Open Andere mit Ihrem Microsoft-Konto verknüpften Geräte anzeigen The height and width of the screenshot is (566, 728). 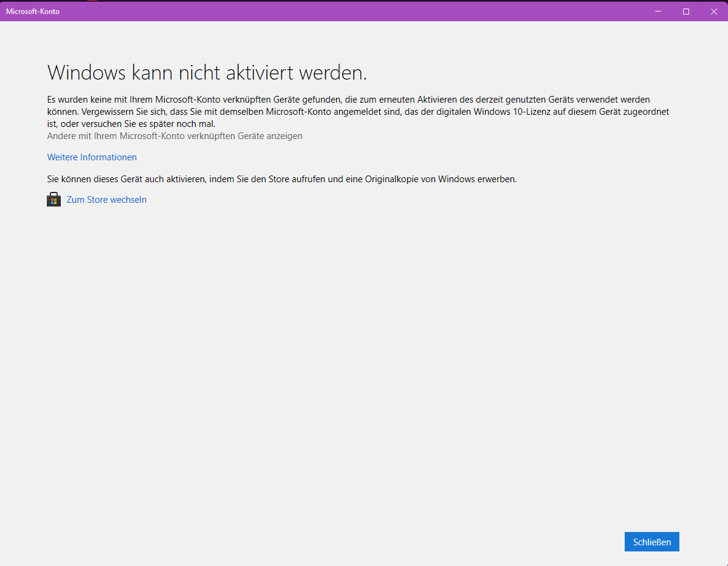click(174, 136)
